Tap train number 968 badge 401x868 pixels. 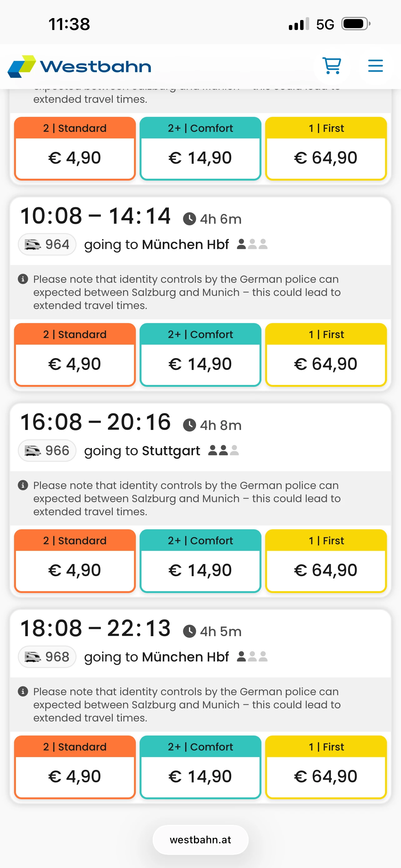[47, 657]
